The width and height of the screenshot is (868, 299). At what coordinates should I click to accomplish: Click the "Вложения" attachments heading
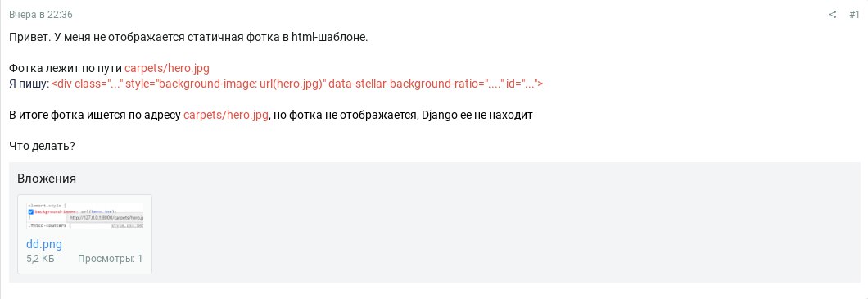(47, 179)
